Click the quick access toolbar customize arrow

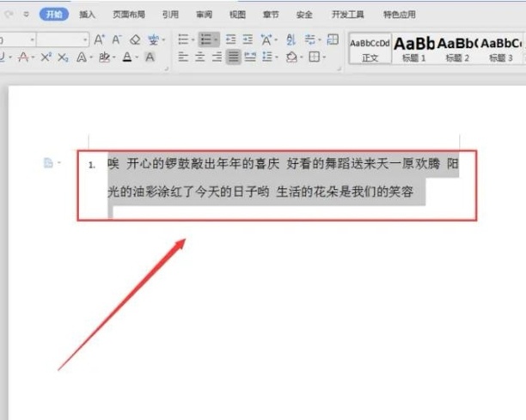[x=26, y=14]
